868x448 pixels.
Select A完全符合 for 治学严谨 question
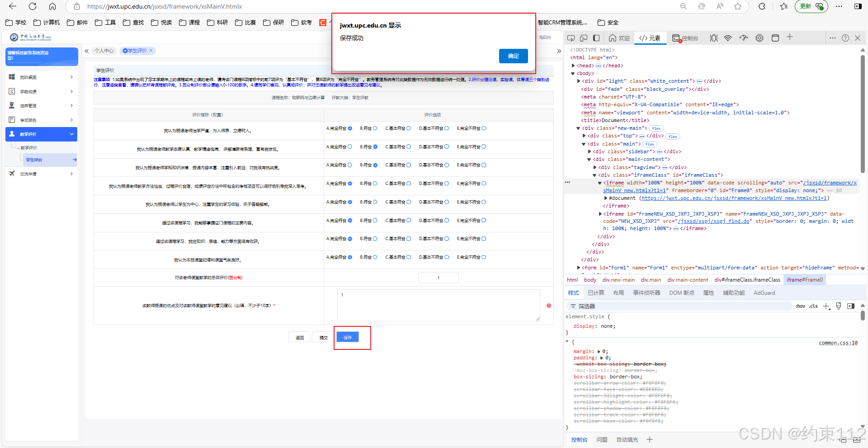point(350,128)
